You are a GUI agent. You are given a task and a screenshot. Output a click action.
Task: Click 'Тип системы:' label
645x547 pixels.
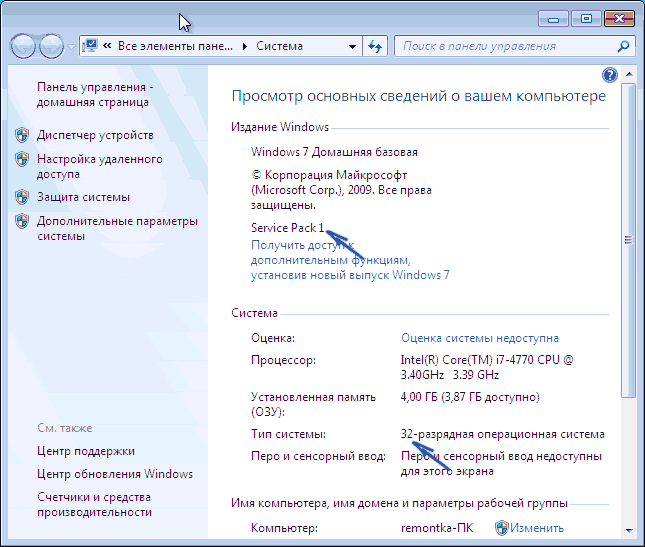click(288, 434)
